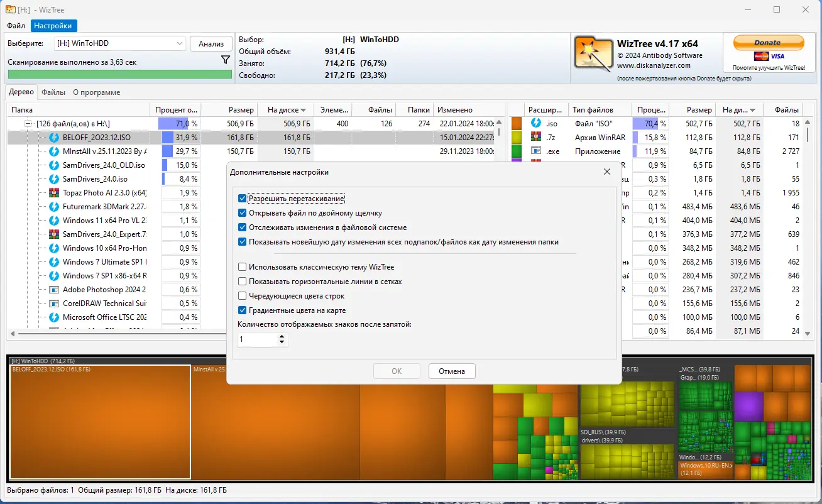The image size is (822, 504).
Task: Click the green .exe color swatch
Action: point(517,151)
